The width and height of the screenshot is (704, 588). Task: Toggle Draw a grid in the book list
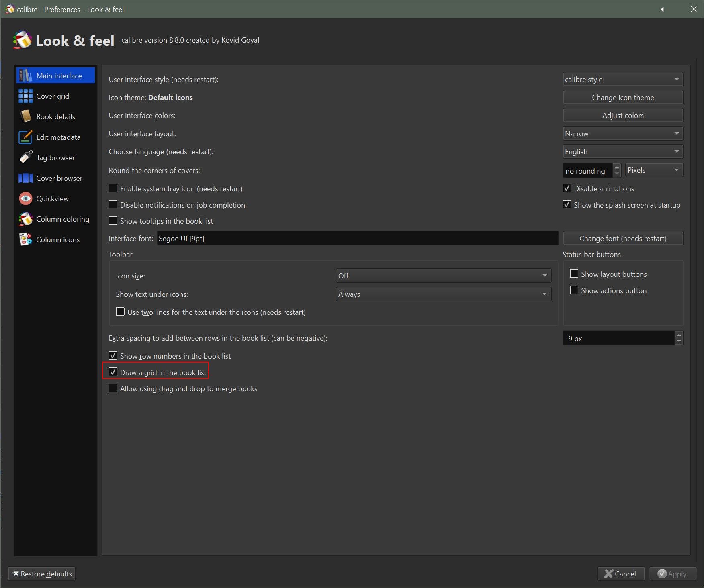(113, 372)
